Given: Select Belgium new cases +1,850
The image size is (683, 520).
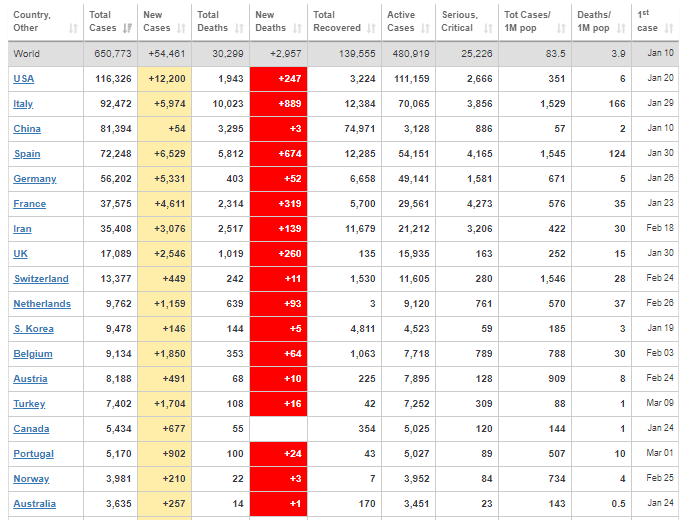Looking at the screenshot, I should [x=170, y=354].
